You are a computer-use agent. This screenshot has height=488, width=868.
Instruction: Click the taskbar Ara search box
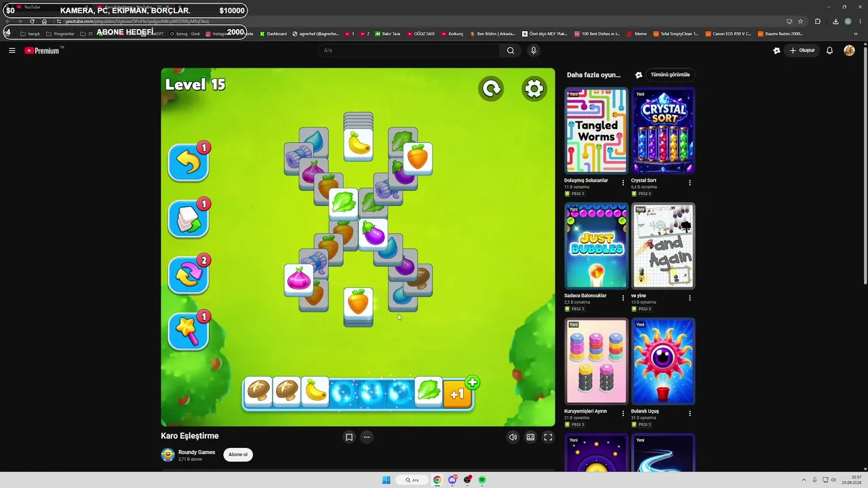(x=412, y=480)
